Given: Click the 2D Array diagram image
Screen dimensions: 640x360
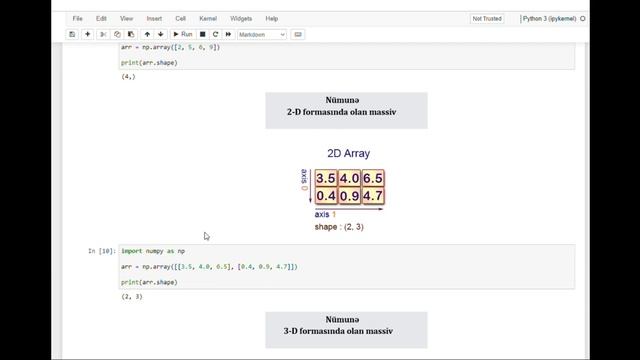Looking at the screenshot, I should [343, 190].
